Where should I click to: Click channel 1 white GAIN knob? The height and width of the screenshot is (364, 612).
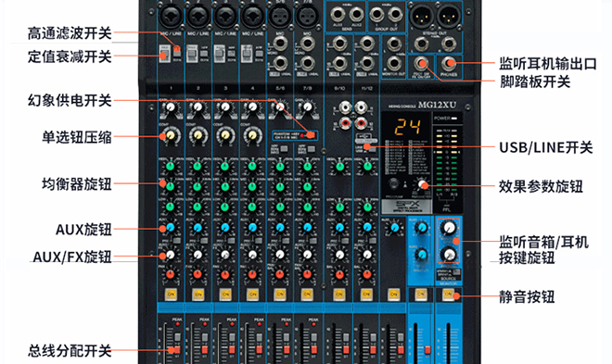pyautogui.click(x=171, y=107)
